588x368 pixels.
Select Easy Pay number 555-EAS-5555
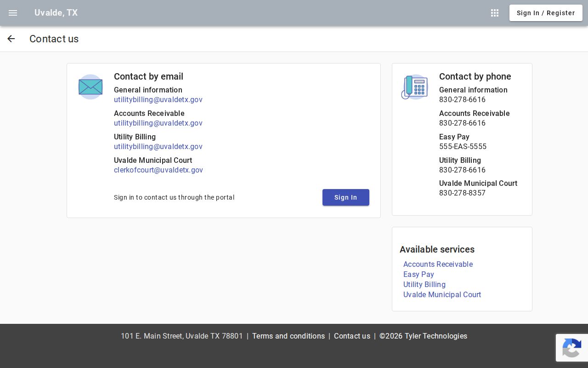(463, 147)
